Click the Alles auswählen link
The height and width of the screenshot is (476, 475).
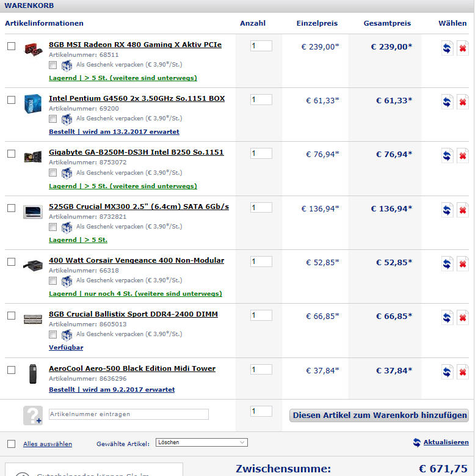pos(48,444)
